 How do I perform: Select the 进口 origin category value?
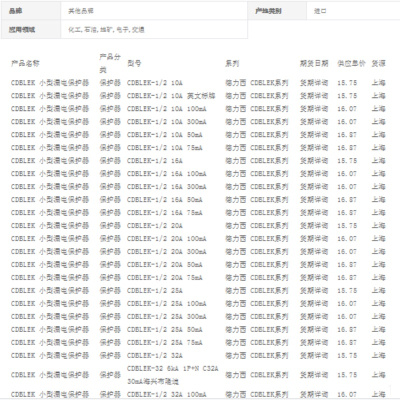click(x=320, y=11)
